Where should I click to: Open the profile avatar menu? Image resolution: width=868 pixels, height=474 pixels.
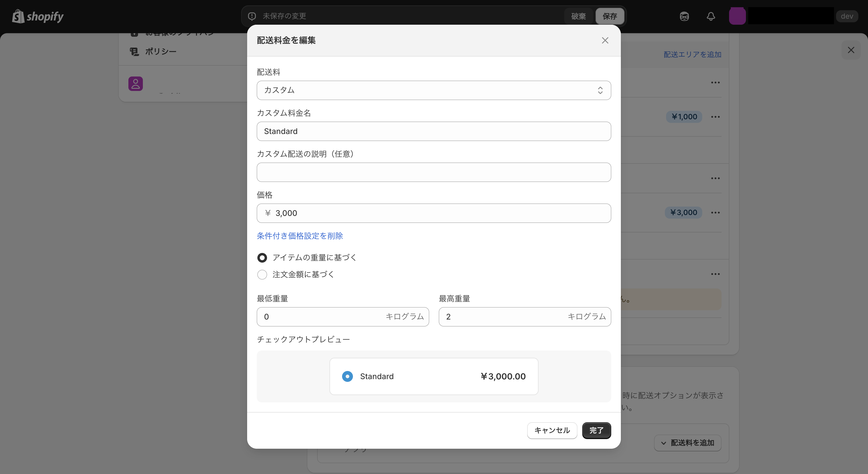pyautogui.click(x=737, y=16)
